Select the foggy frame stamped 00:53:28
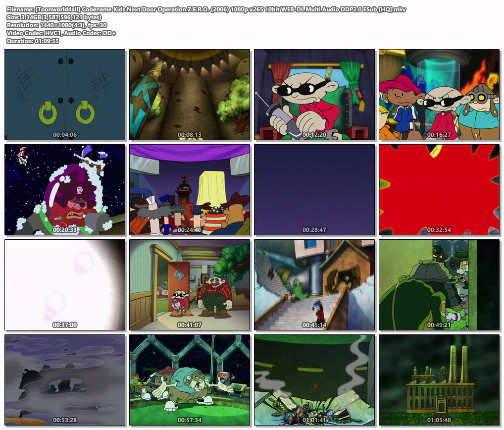Screen dimensions: 504x430 coord(65,380)
